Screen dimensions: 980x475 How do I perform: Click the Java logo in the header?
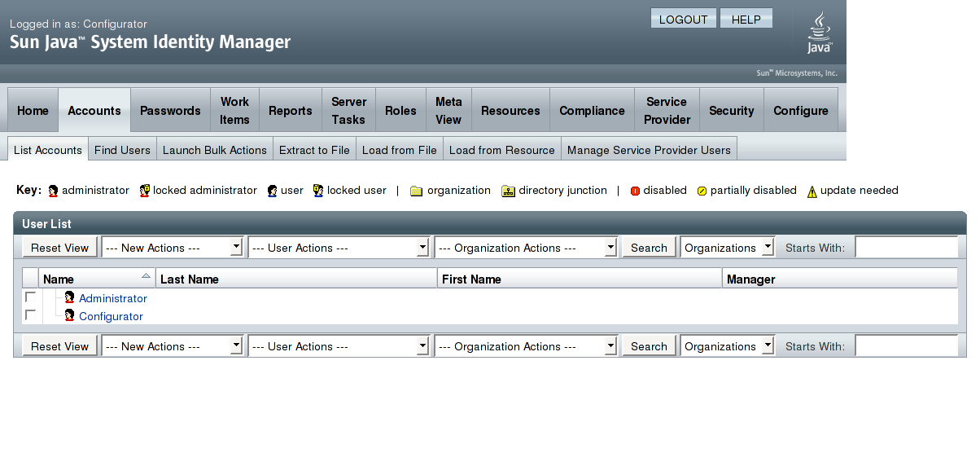pyautogui.click(x=819, y=33)
